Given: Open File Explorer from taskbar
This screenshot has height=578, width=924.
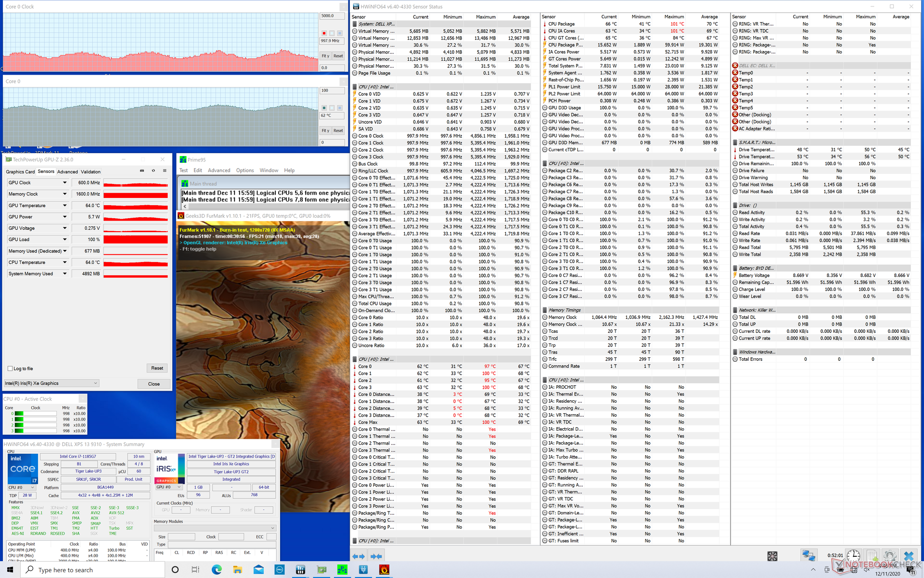Looking at the screenshot, I should coord(237,570).
